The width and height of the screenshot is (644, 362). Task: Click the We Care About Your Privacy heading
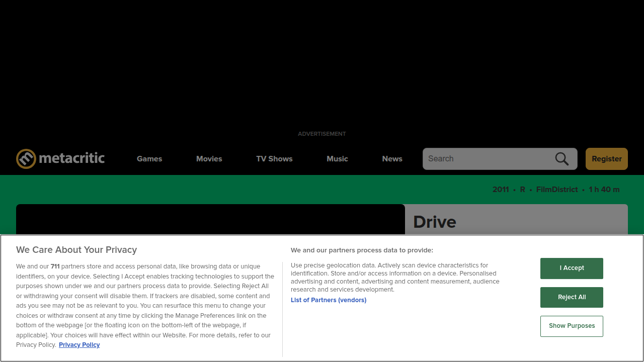pos(76,250)
